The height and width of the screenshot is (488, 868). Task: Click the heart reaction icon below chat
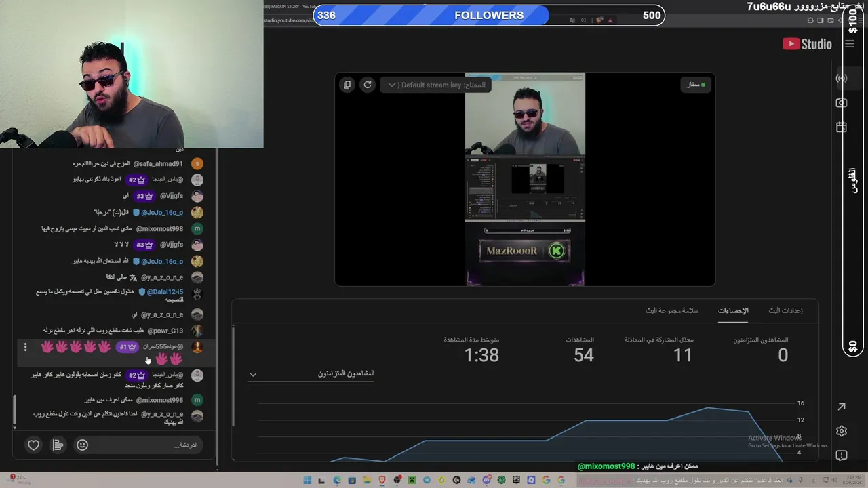(33, 445)
